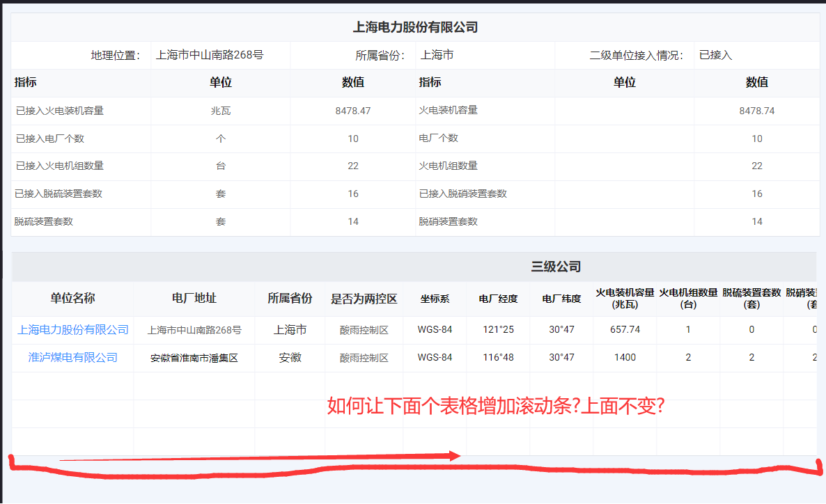Select the value 8478.47
Viewport: 826px width, 504px height.
(x=353, y=111)
